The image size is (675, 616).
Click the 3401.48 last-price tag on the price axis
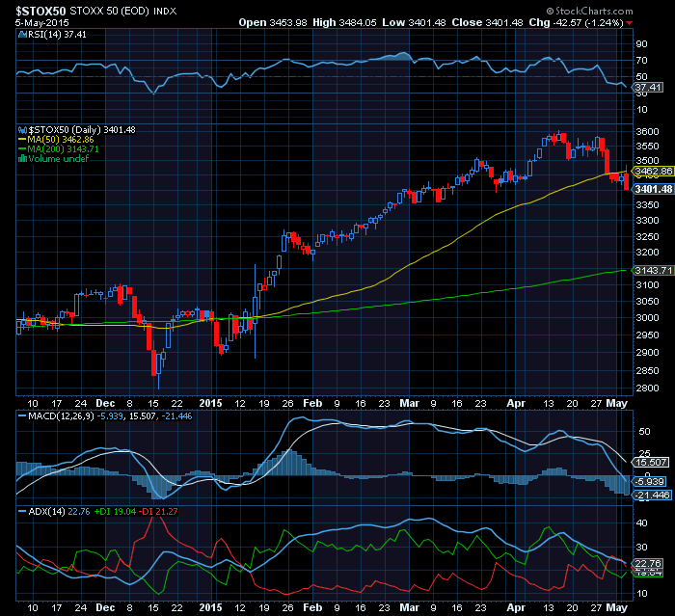[654, 189]
